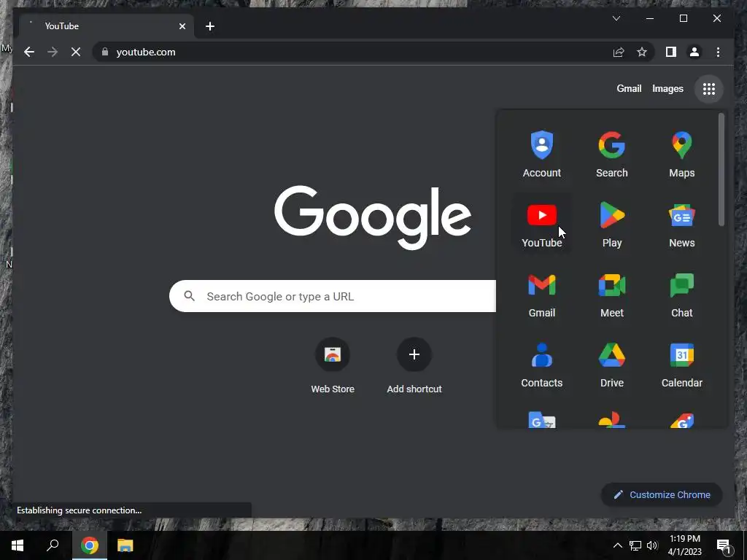The width and height of the screenshot is (747, 560).
Task: Open Gmail icon in apps panel
Action: [x=542, y=295]
